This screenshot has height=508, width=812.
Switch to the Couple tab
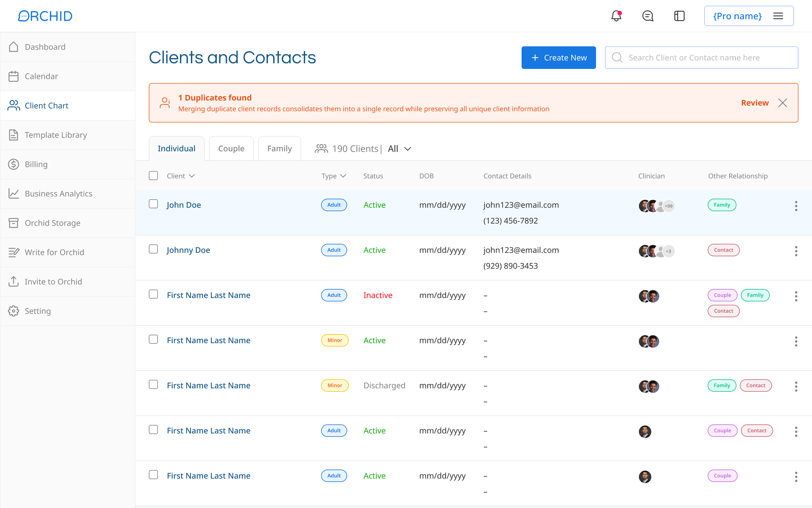(231, 149)
